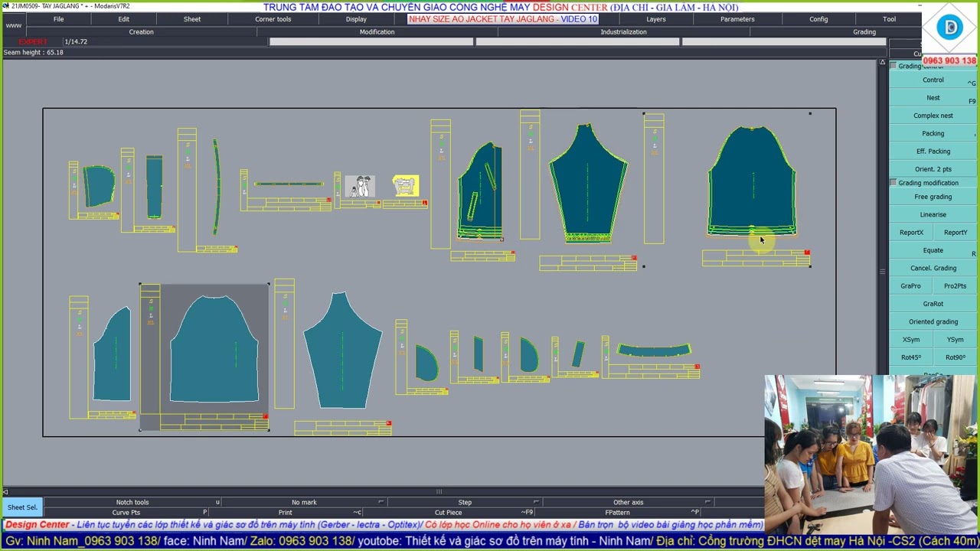The width and height of the screenshot is (980, 551).
Task: Click the first gray field below Modification
Action: pyautogui.click(x=371, y=41)
